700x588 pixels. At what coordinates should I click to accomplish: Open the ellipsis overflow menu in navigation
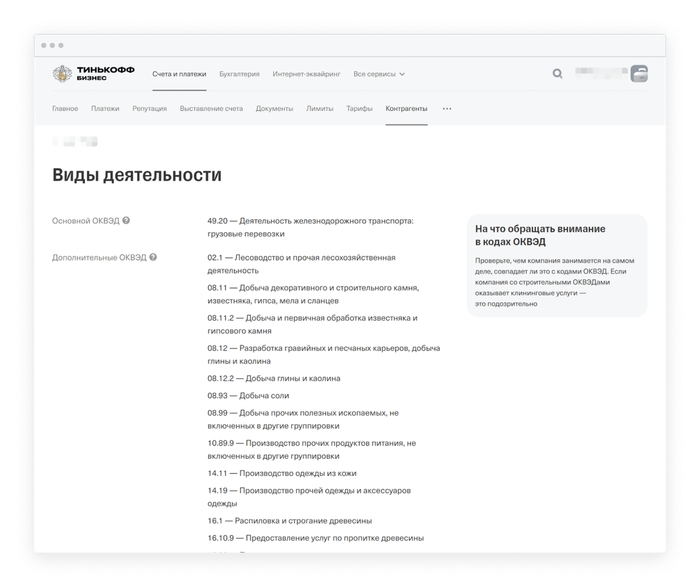(446, 108)
